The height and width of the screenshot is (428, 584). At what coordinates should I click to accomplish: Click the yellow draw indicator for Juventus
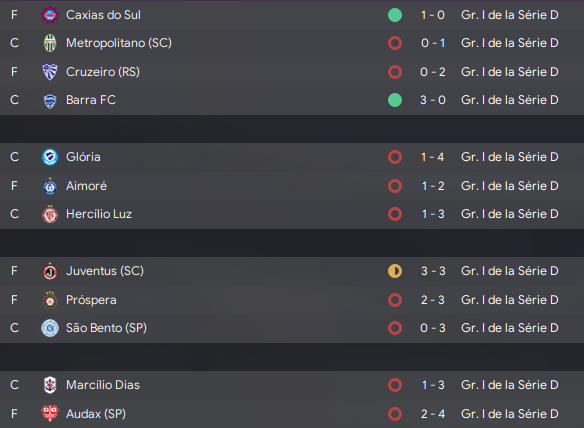click(395, 271)
